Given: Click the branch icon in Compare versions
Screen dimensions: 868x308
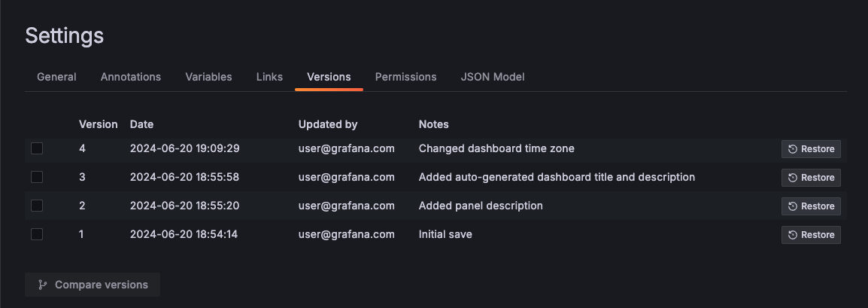Looking at the screenshot, I should [43, 285].
